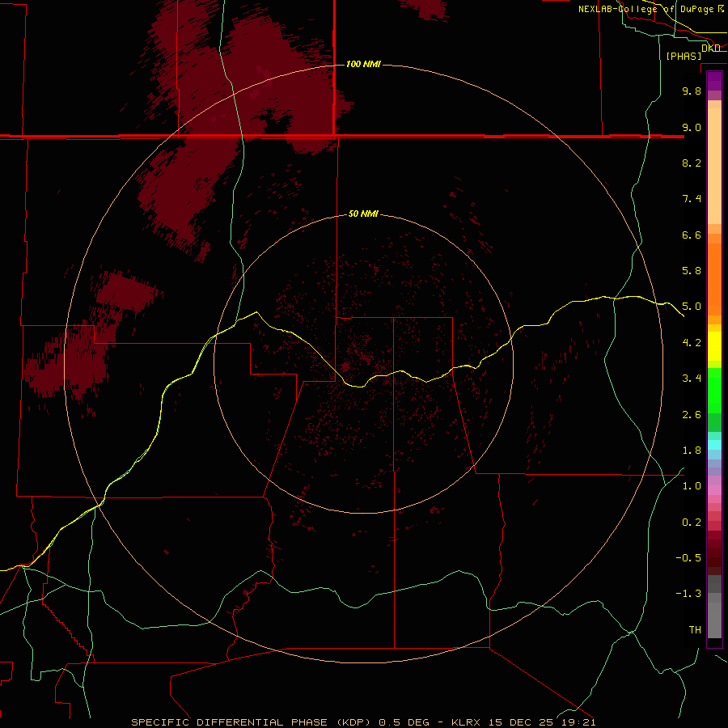This screenshot has width=728, height=728.
Task: Click the 0.2 scale value
Action: 692,523
